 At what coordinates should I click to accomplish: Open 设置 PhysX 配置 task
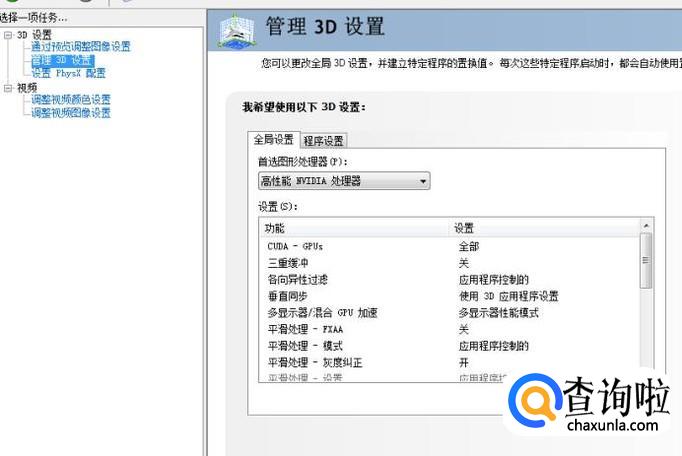tap(68, 73)
